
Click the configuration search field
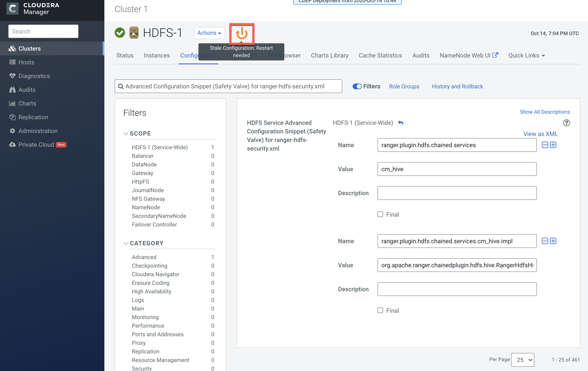(228, 86)
